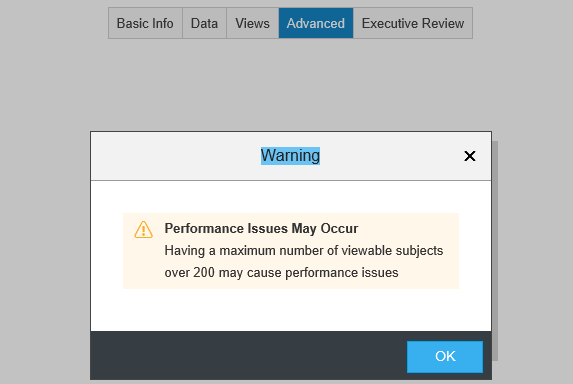Click the dialog's gray shadow strip on the right
Screen dimensions: 573x384
pyautogui.click(x=495, y=251)
